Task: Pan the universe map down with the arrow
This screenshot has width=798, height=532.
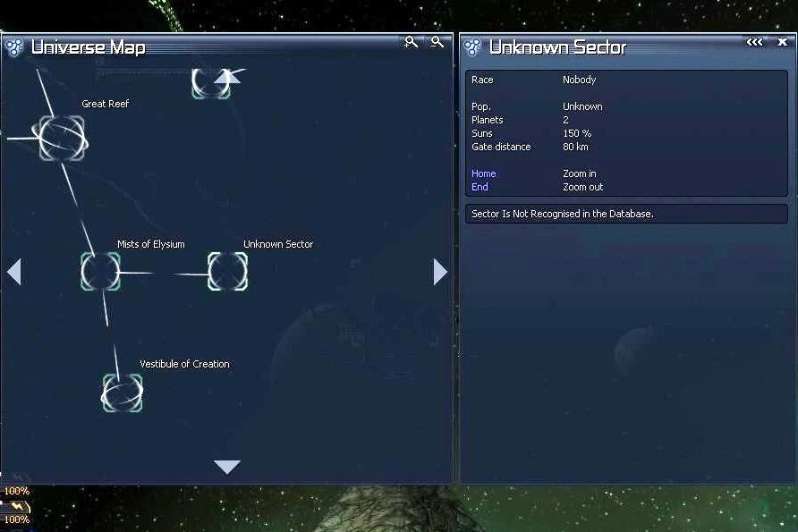Action: (x=227, y=467)
